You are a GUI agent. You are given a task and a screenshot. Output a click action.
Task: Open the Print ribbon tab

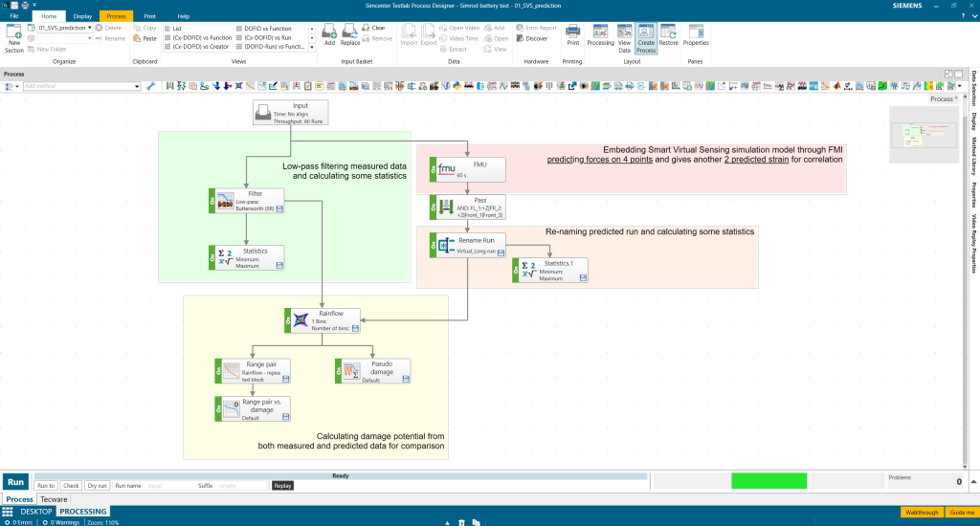149,16
